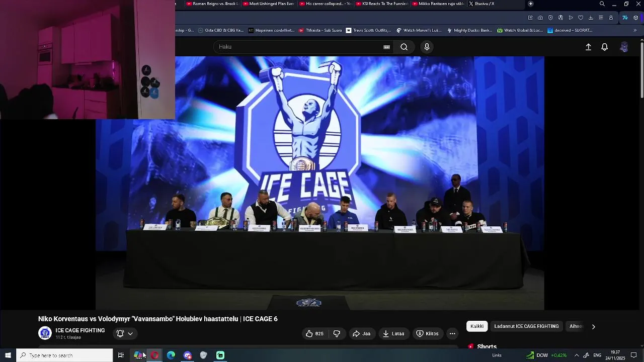Viewport: 644px width, 362px height.
Task: Open TVkaista - Sub Suora bookmark
Action: [x=320, y=30]
